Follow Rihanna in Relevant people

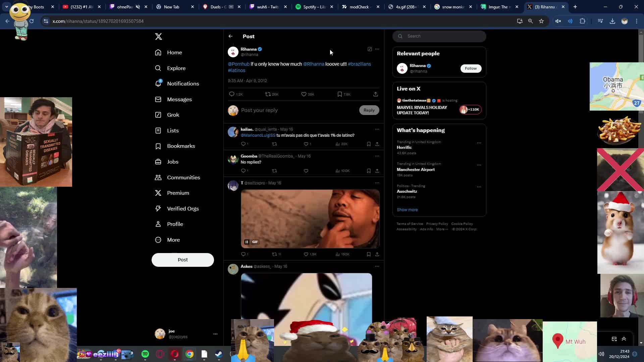click(x=471, y=68)
